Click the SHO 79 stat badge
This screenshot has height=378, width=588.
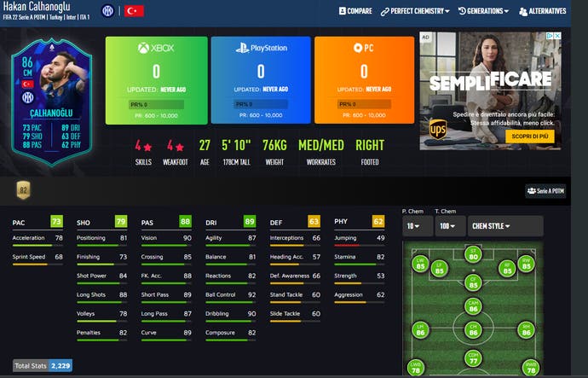121,222
